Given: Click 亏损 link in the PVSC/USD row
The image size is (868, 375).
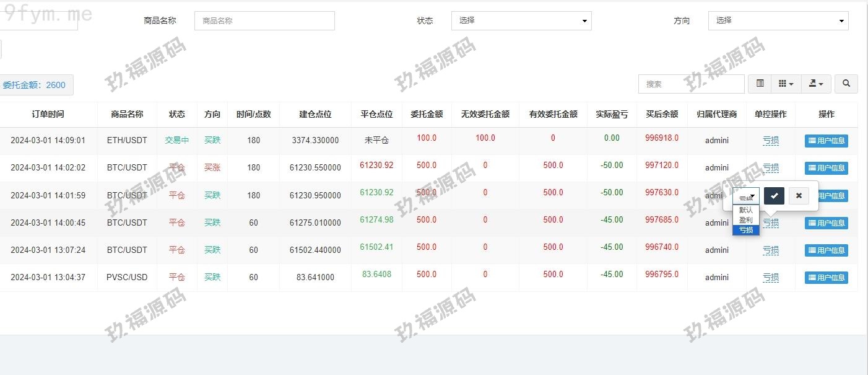Looking at the screenshot, I should (x=771, y=278).
